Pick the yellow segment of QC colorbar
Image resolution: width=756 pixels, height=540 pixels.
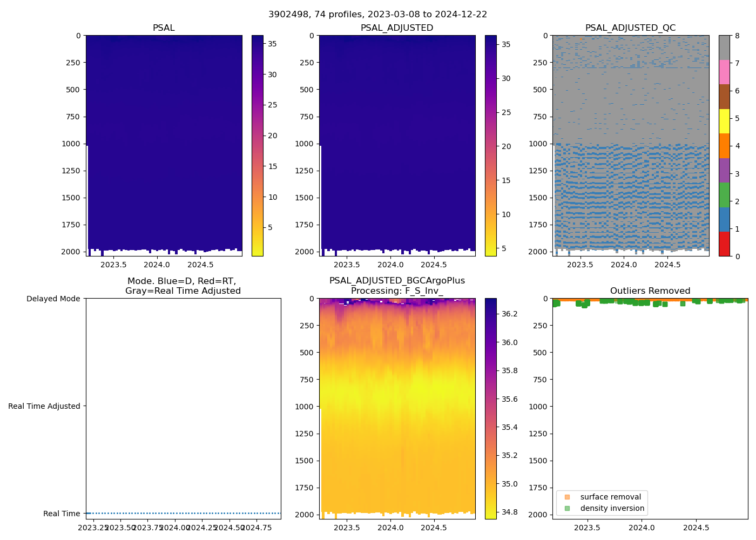[724, 121]
